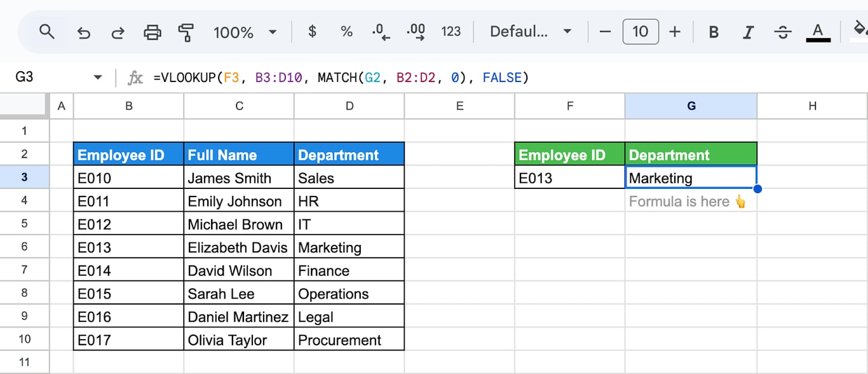
Task: Toggle italic formatting
Action: (x=749, y=32)
